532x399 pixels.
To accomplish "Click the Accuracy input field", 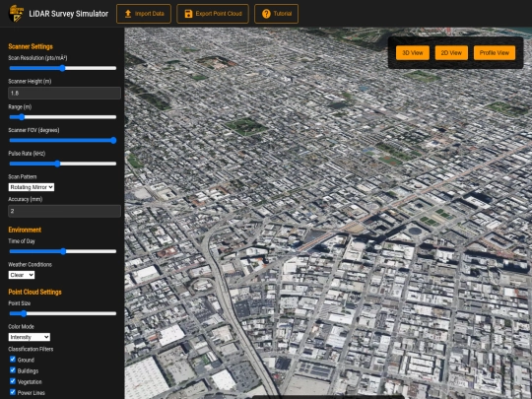I will pos(64,211).
